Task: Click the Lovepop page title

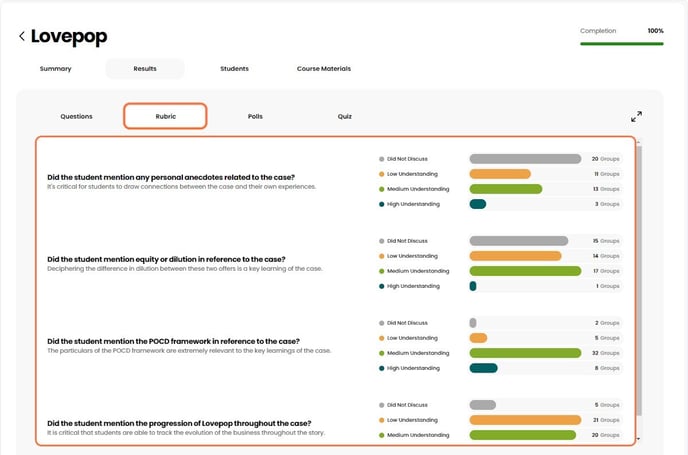Action: 68,37
